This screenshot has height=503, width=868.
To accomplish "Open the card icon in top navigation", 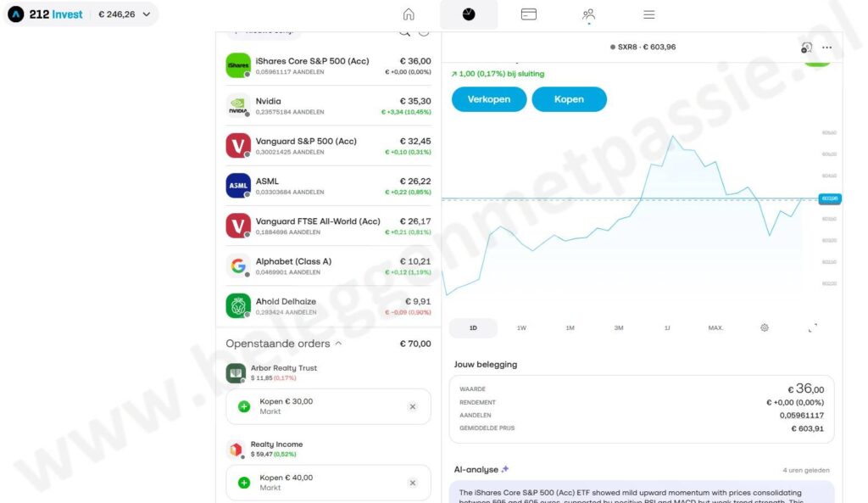I will (529, 14).
